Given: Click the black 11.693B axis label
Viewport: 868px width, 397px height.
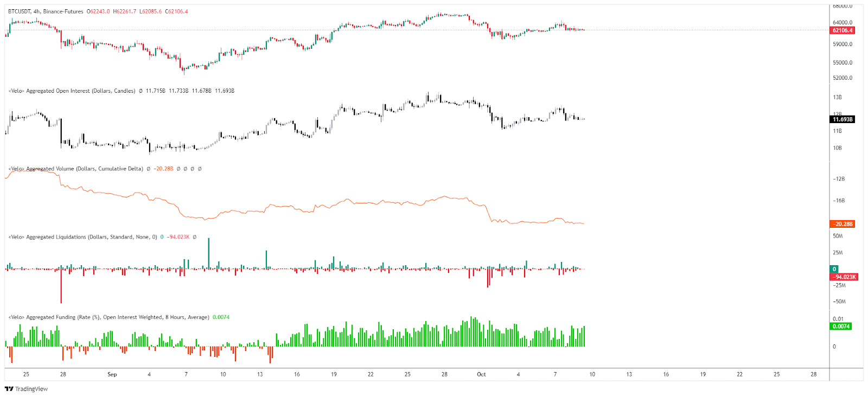Looking at the screenshot, I should [843, 119].
